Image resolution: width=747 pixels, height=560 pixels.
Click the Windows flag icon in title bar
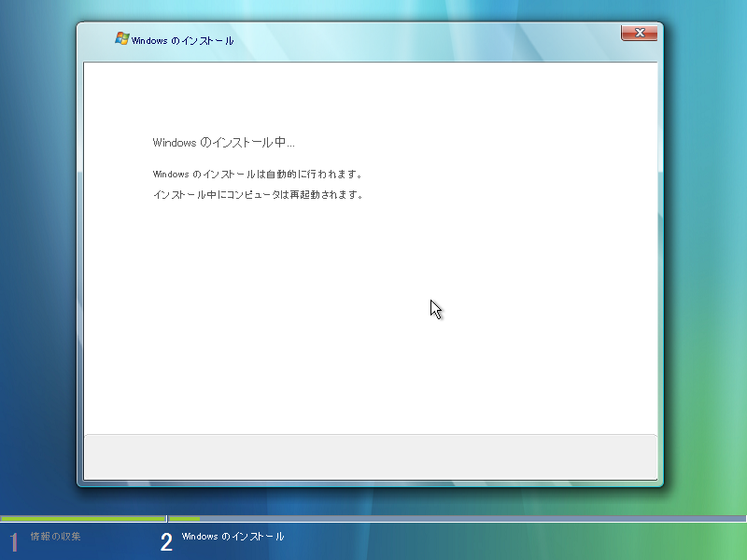click(x=122, y=38)
